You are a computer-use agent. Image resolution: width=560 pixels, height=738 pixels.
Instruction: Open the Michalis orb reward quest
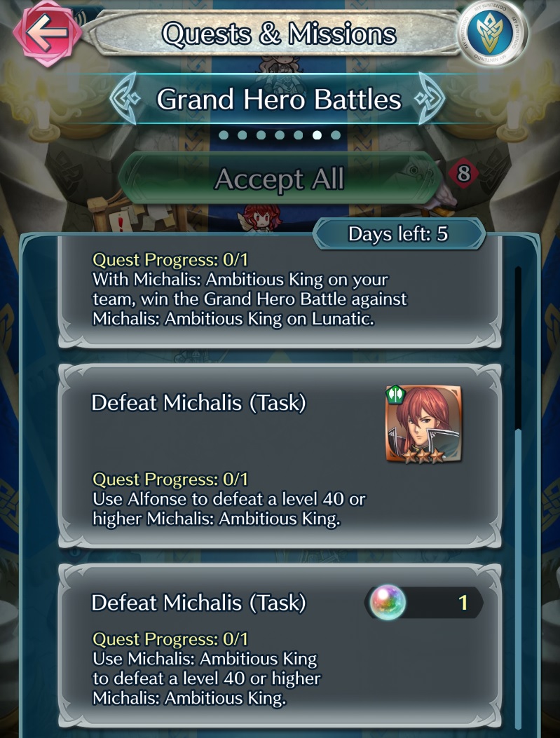click(280, 645)
